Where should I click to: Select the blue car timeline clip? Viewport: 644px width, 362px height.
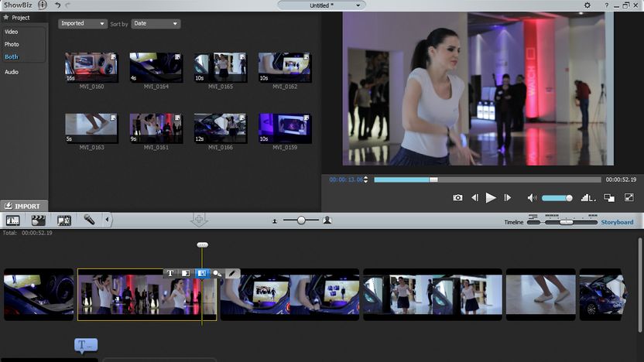tap(603, 294)
